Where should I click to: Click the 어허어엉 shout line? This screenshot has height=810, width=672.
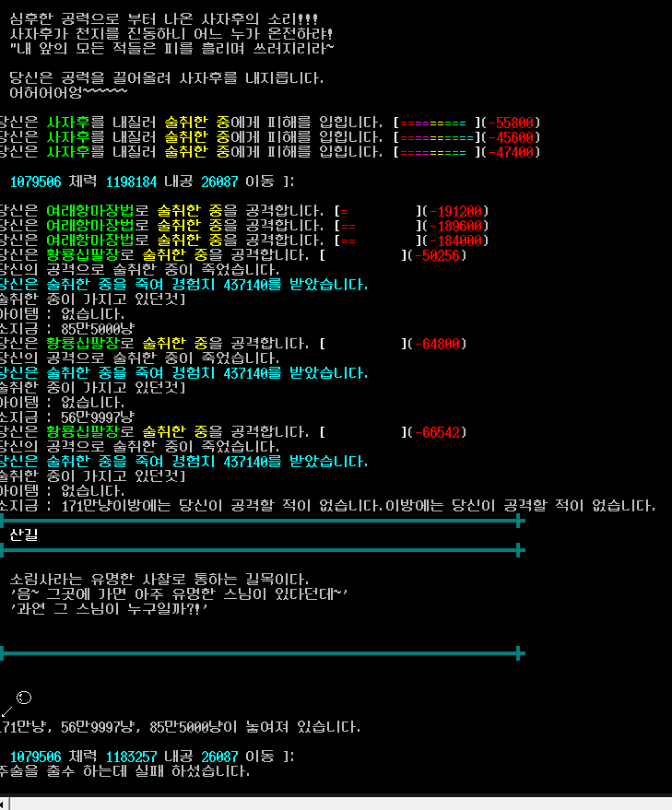tap(67, 93)
